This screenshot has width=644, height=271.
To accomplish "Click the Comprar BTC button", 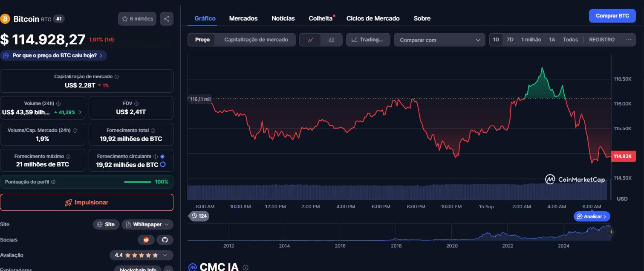I will click(612, 16).
